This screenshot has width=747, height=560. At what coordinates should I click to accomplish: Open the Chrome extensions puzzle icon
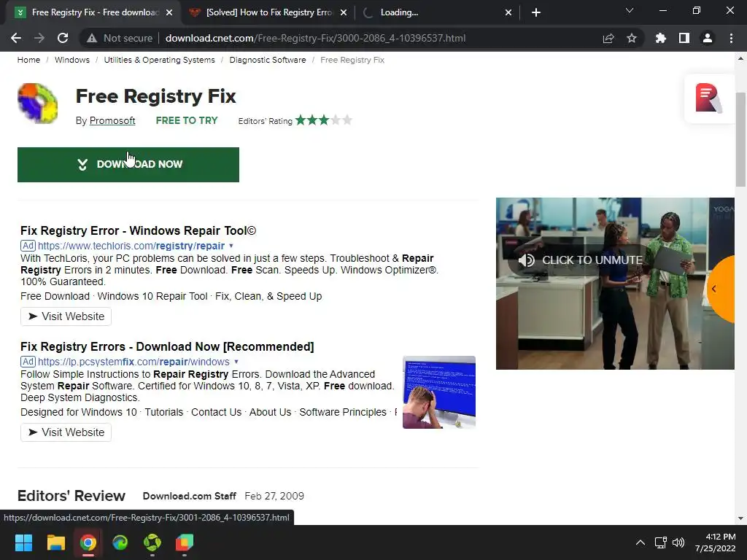pyautogui.click(x=660, y=38)
